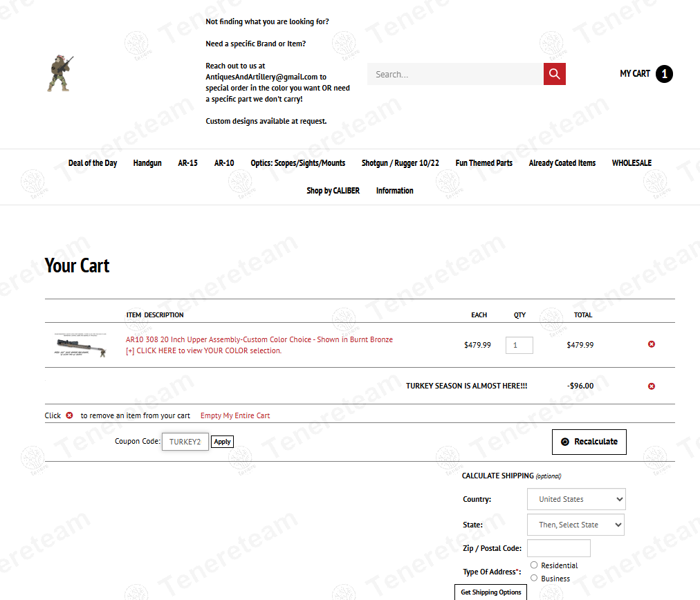
Task: Remove the AR10 308 upper from cart
Action: pyautogui.click(x=652, y=344)
